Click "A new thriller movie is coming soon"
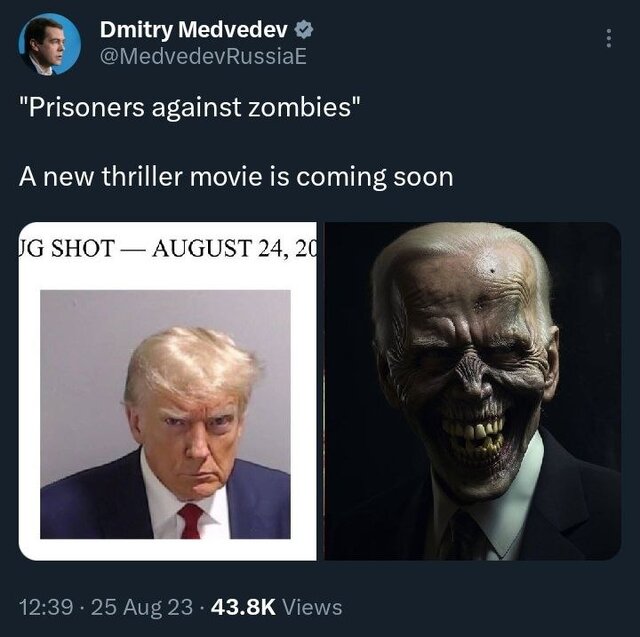The image size is (640, 637). pyautogui.click(x=236, y=177)
